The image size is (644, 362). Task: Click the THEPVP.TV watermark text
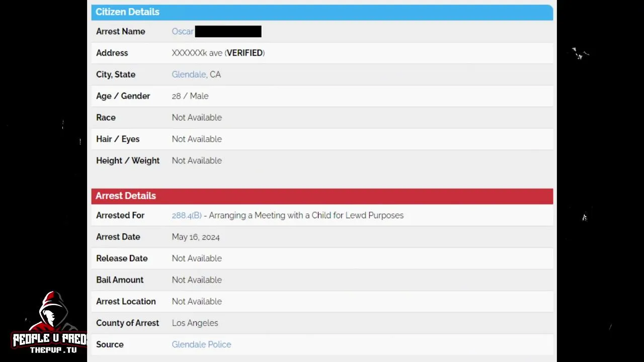coord(53,350)
